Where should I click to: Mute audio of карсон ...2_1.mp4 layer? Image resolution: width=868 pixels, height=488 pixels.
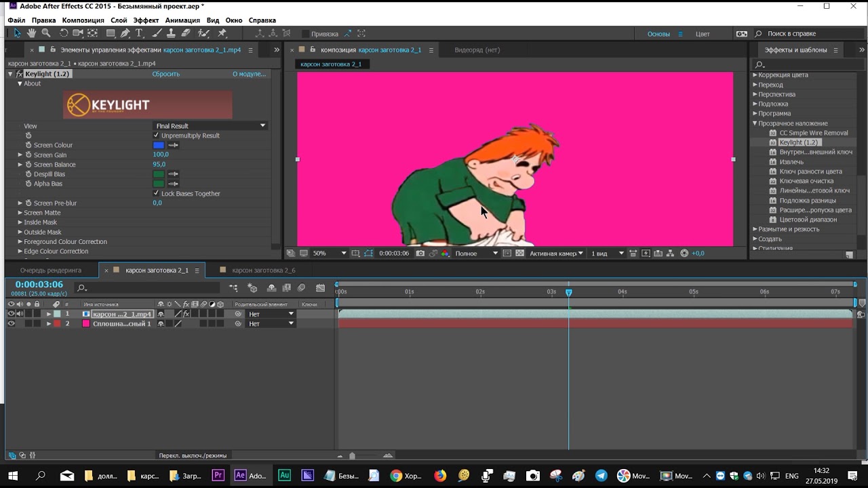click(x=20, y=314)
